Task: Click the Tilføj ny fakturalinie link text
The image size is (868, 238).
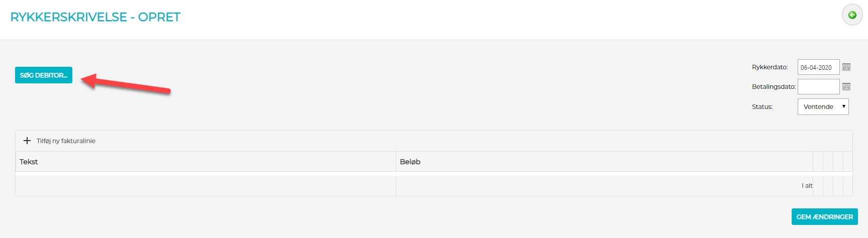Action: pyautogui.click(x=66, y=141)
